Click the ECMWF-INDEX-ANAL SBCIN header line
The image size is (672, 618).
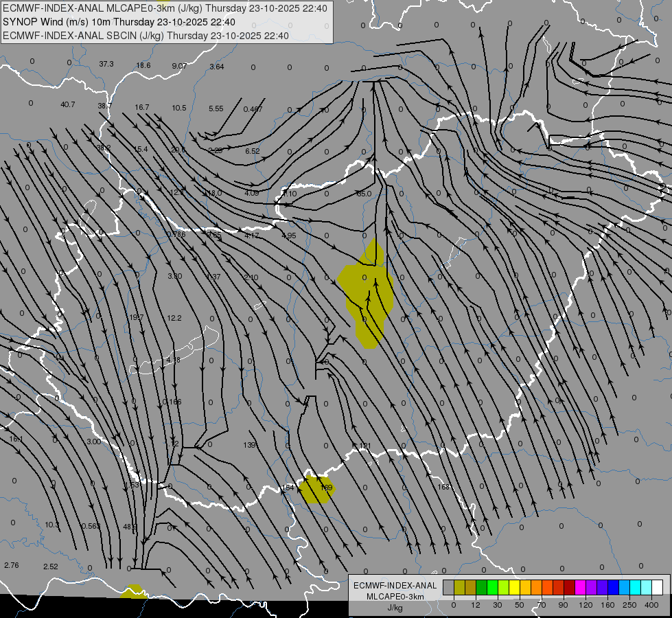point(146,36)
